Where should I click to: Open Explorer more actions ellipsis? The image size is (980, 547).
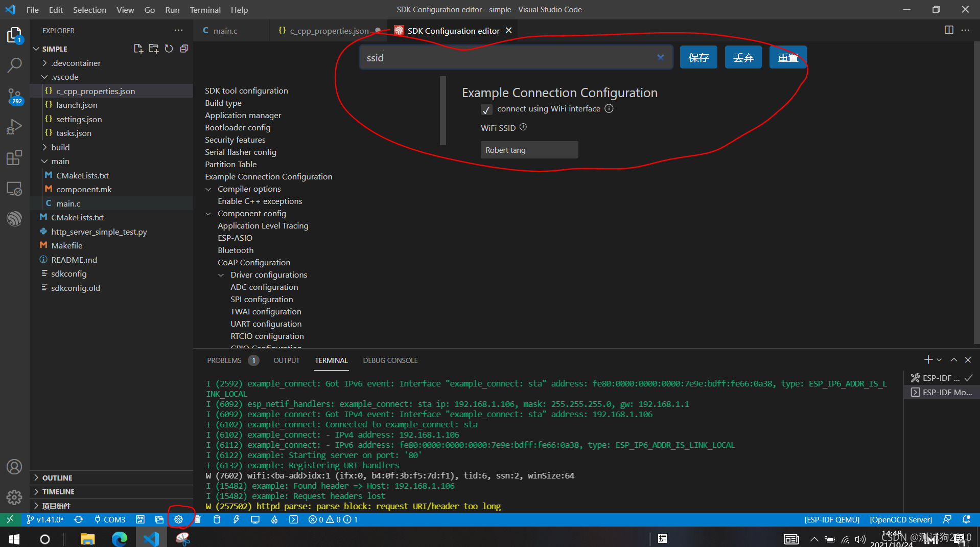pos(178,31)
